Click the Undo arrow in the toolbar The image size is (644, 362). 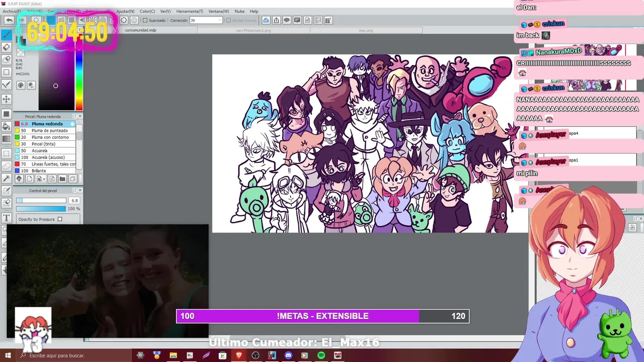(9, 20)
